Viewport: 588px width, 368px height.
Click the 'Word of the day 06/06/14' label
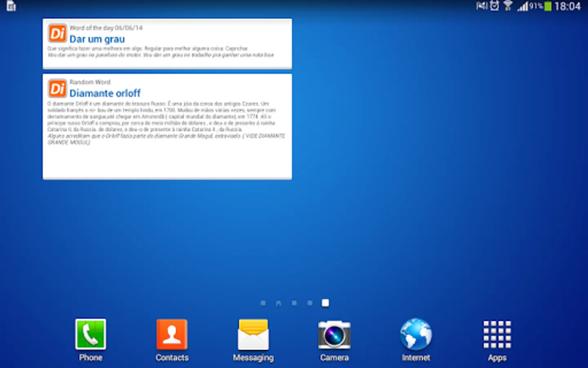[106, 28]
